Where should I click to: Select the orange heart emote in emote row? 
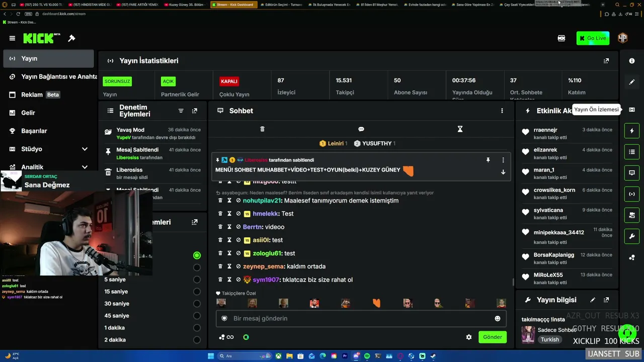[376, 303]
